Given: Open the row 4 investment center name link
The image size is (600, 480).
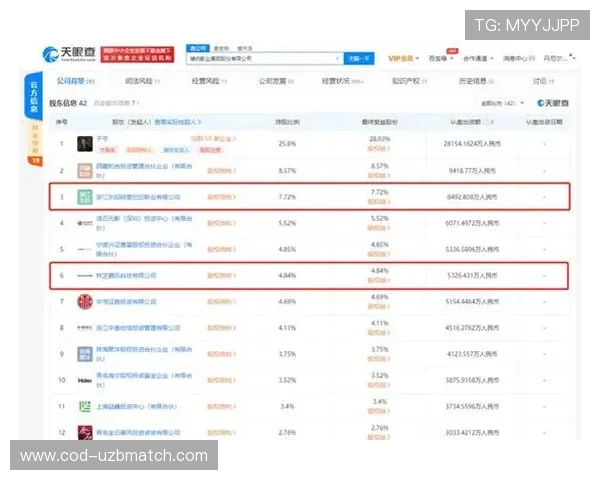Looking at the screenshot, I should 144,223.
